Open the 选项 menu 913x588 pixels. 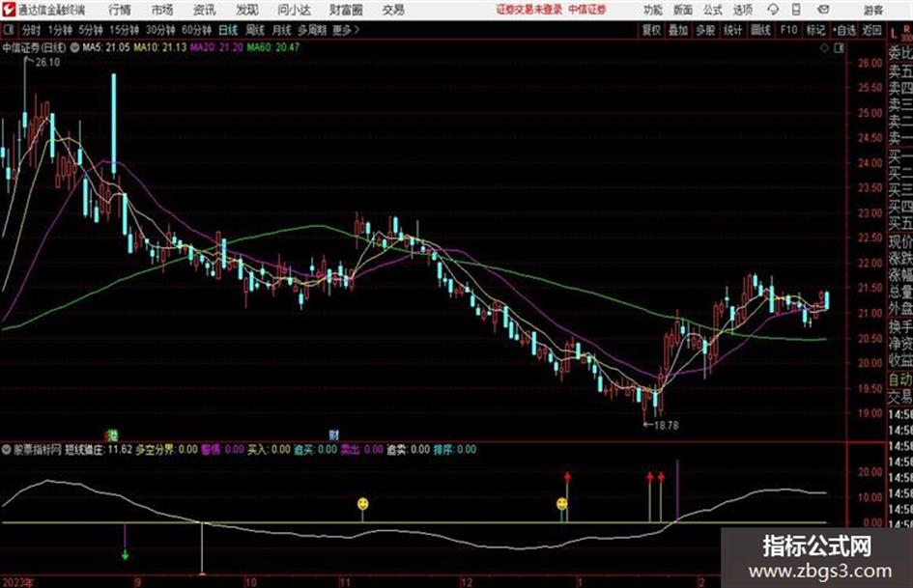click(x=743, y=10)
